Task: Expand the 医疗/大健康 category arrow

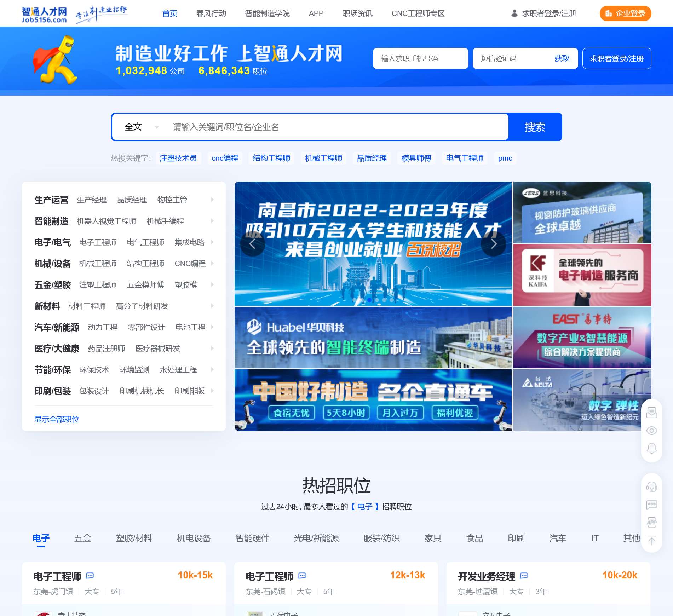Action: pyautogui.click(x=212, y=348)
